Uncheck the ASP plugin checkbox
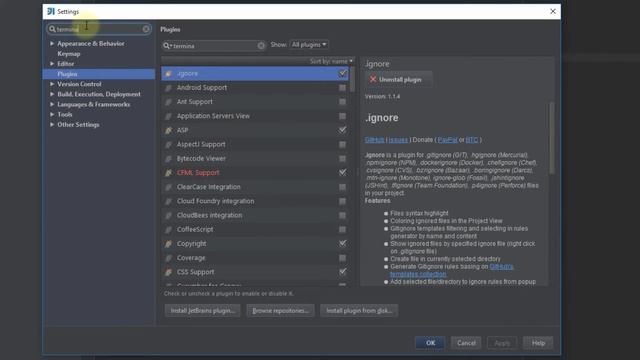This screenshot has height=360, width=640. pyautogui.click(x=342, y=130)
